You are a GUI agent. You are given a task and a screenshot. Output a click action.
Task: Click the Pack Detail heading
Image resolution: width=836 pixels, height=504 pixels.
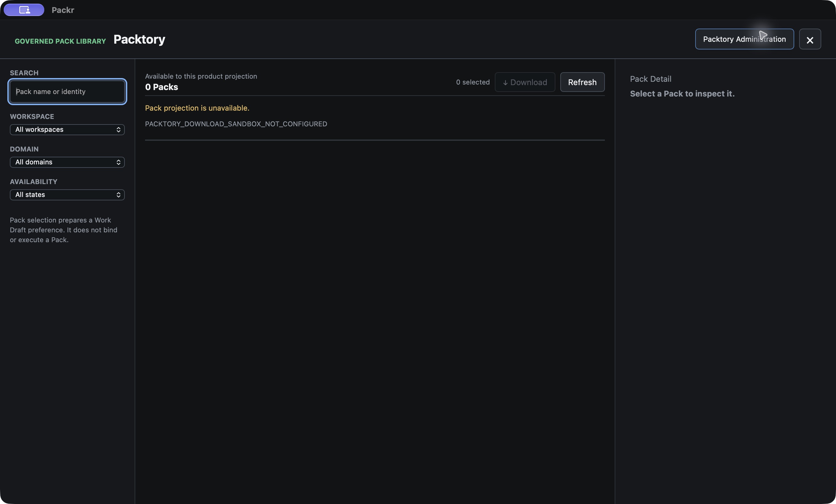(x=650, y=79)
